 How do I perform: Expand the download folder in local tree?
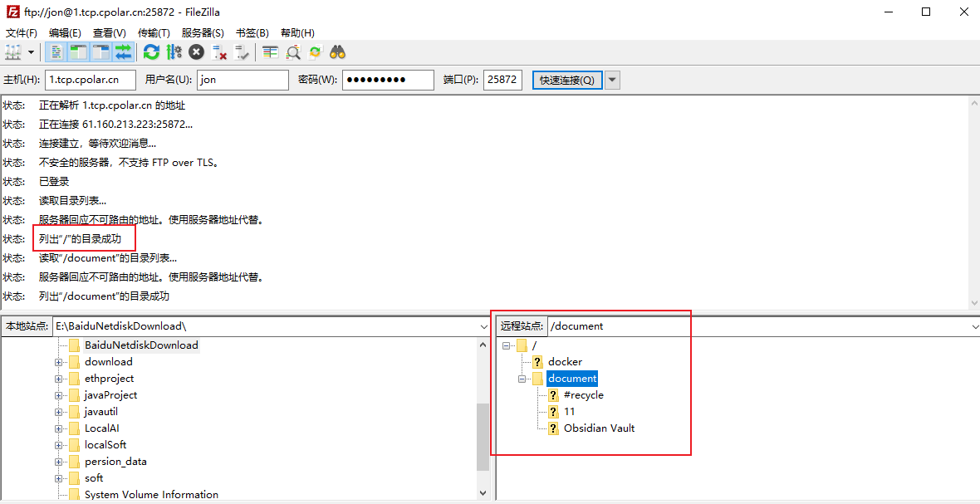59,362
